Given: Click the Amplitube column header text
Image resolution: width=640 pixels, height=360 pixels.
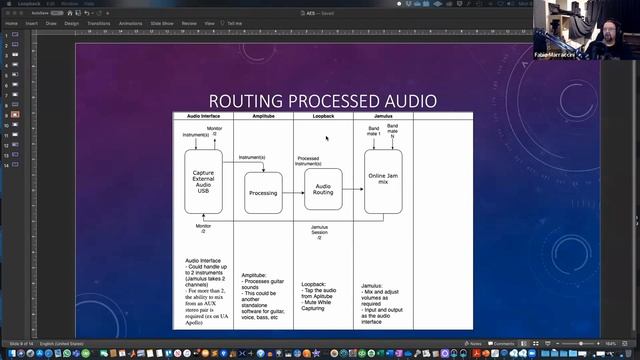Looking at the screenshot, I should (x=263, y=116).
